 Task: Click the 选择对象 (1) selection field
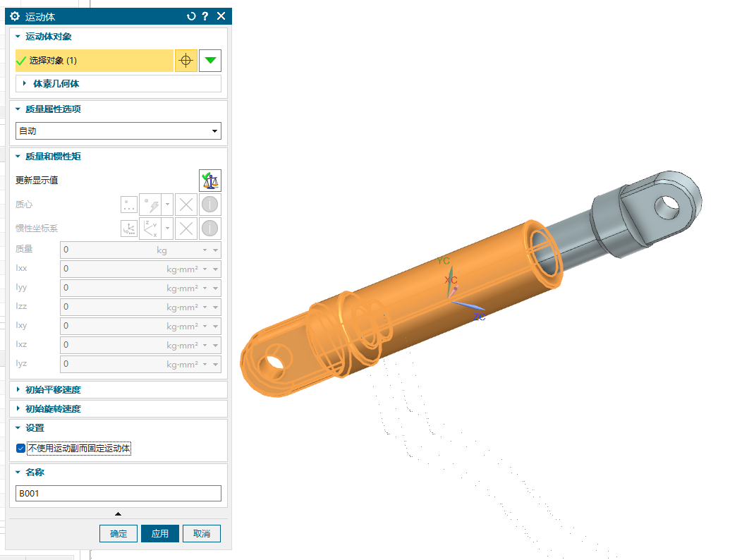94,61
